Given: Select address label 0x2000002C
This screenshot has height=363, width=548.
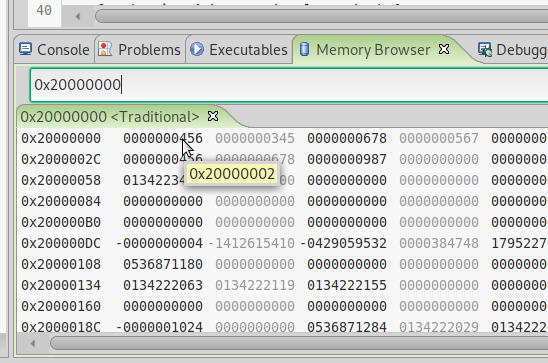Looking at the screenshot, I should pyautogui.click(x=61, y=159).
